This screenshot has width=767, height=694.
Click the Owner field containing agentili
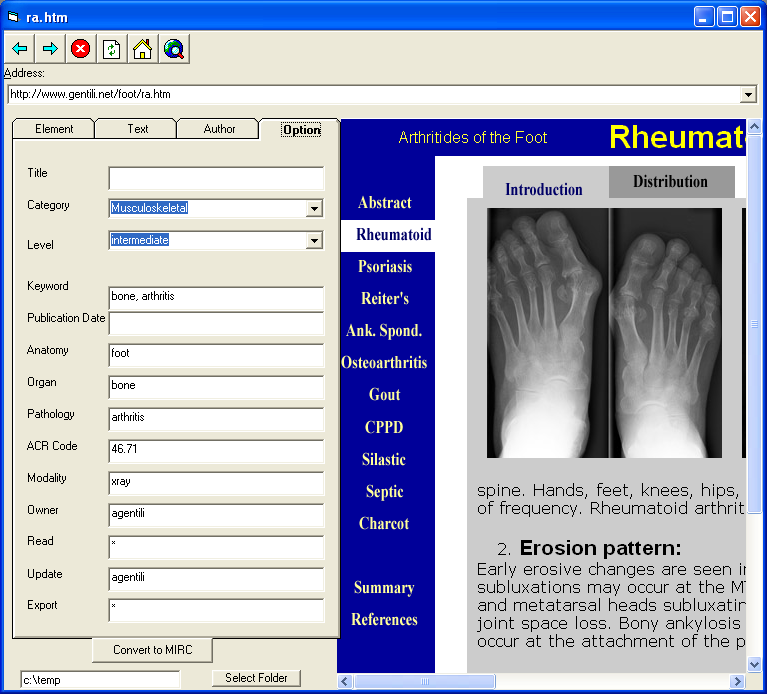[x=216, y=515]
